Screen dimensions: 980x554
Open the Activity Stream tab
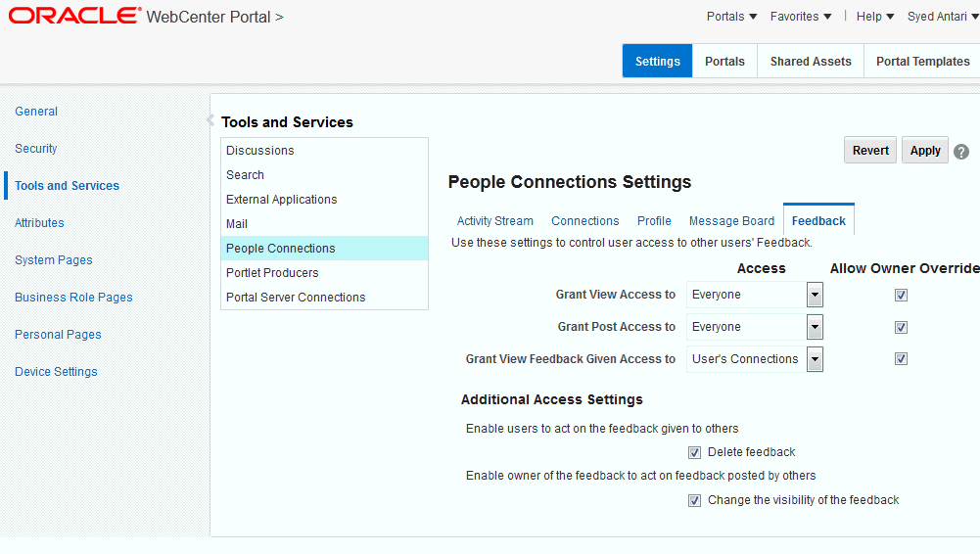click(495, 221)
